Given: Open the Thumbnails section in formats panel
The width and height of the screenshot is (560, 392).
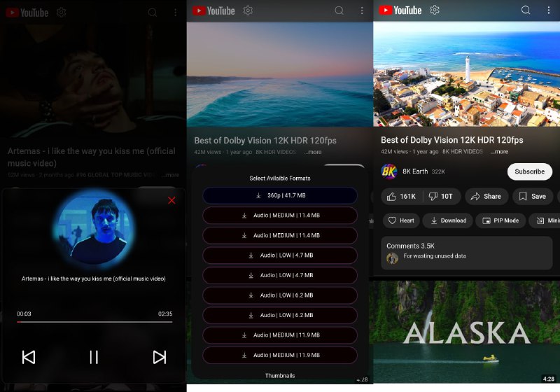Looking at the screenshot, I should (x=280, y=376).
